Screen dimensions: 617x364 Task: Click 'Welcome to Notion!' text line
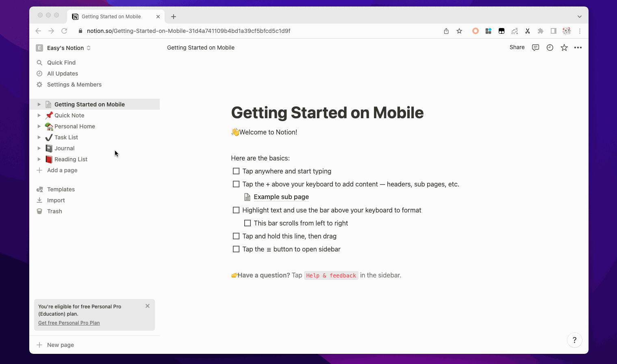(x=268, y=132)
